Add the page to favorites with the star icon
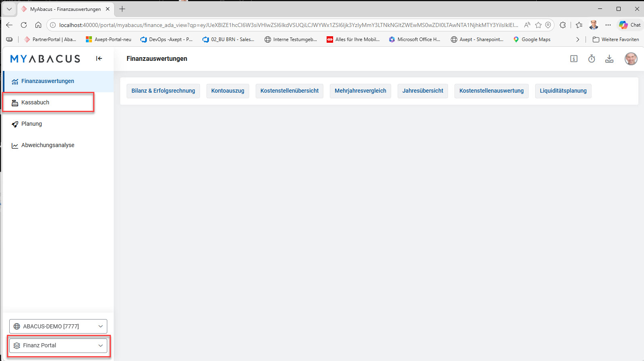Image resolution: width=644 pixels, height=361 pixels. pos(538,25)
